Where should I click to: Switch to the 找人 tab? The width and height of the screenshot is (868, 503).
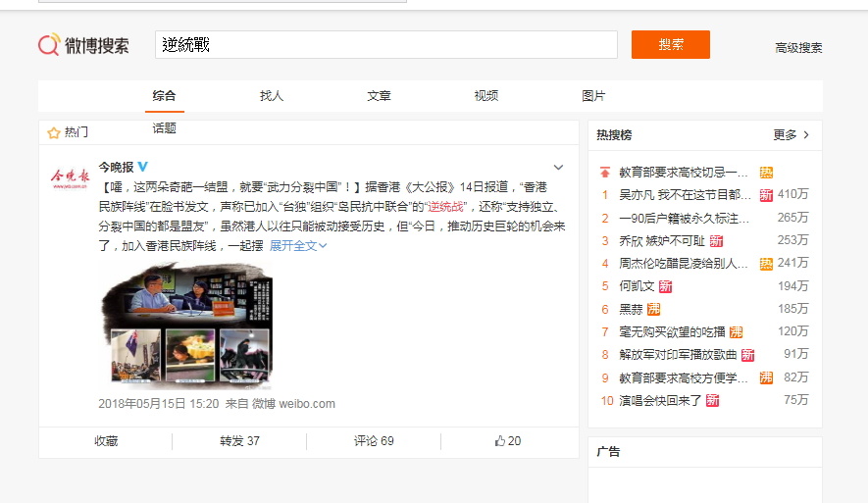(272, 96)
